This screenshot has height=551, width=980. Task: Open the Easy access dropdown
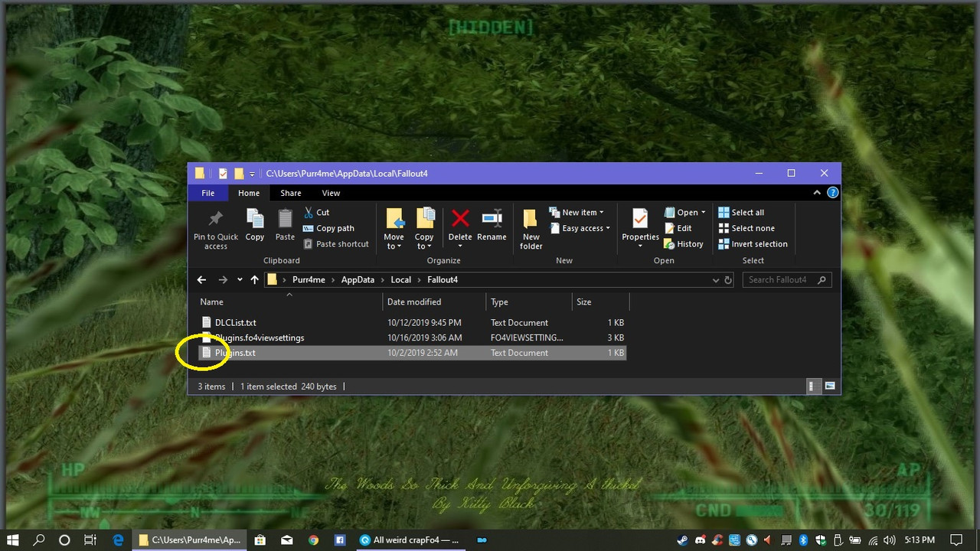(580, 228)
